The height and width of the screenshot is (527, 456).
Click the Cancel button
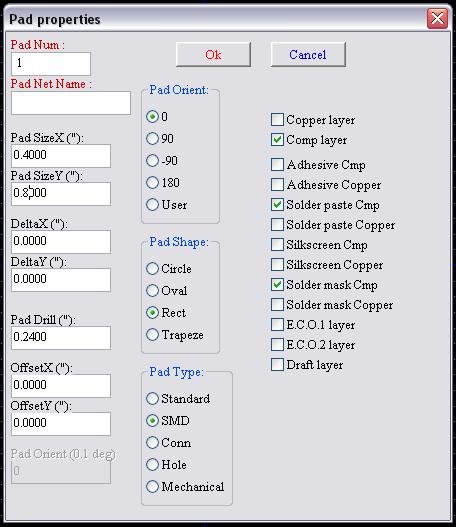308,54
